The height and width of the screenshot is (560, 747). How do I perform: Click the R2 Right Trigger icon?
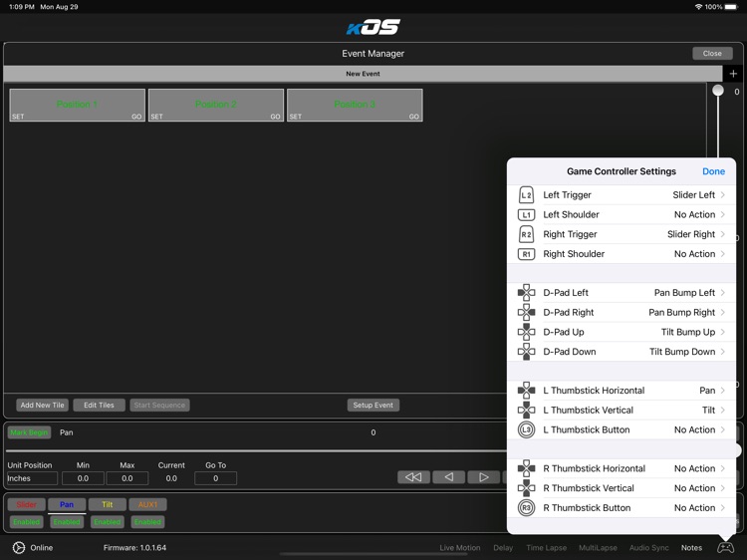526,234
